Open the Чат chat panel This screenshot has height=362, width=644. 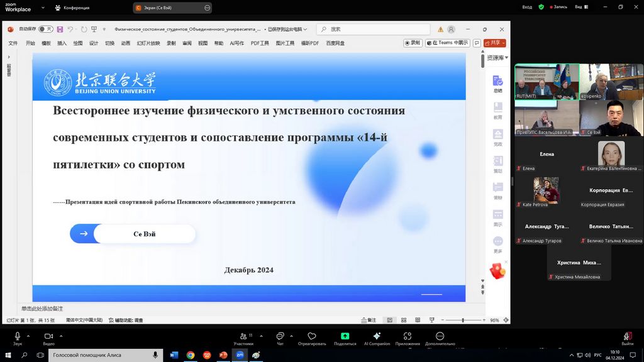pos(280,337)
